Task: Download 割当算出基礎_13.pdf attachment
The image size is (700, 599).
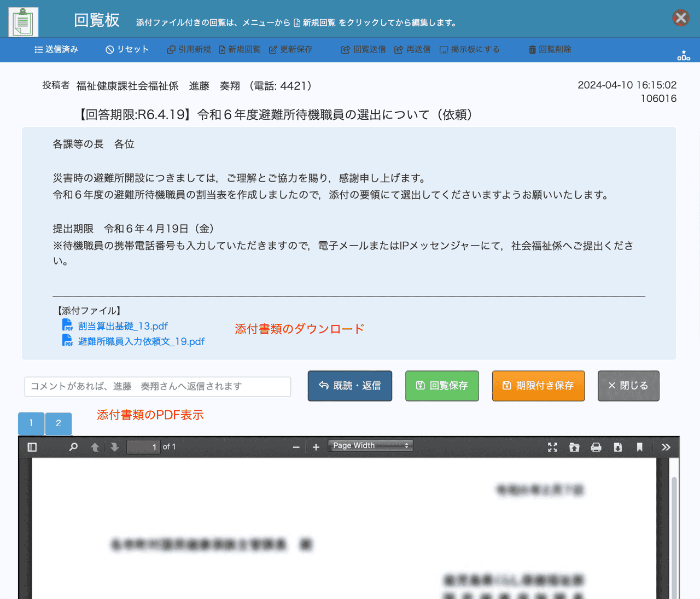Action: (x=122, y=326)
